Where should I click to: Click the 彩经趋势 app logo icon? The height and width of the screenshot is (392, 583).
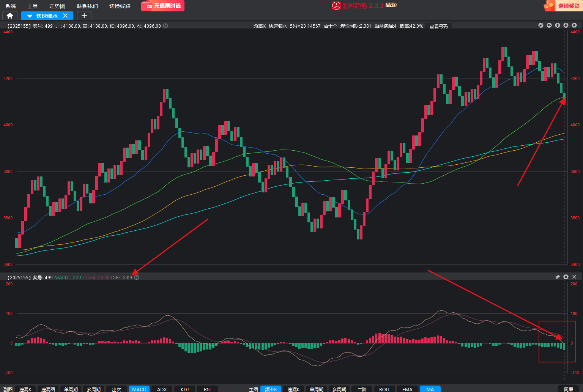(x=336, y=6)
